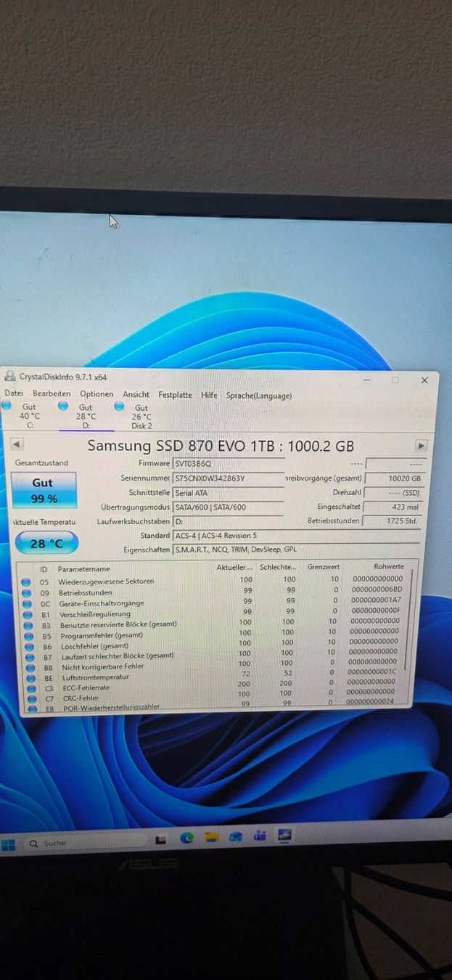The width and height of the screenshot is (452, 980).
Task: Open the Hilfe menu
Action: click(210, 395)
